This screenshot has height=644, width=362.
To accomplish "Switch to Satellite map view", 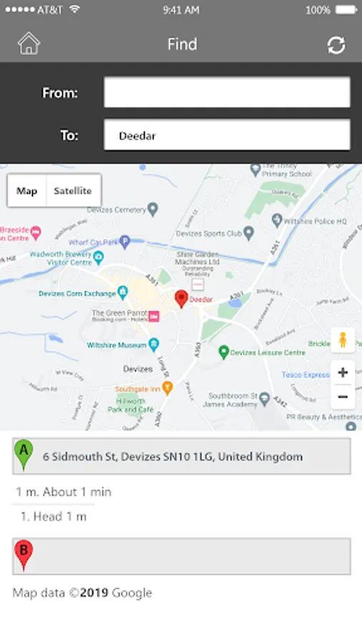I will [x=73, y=190].
